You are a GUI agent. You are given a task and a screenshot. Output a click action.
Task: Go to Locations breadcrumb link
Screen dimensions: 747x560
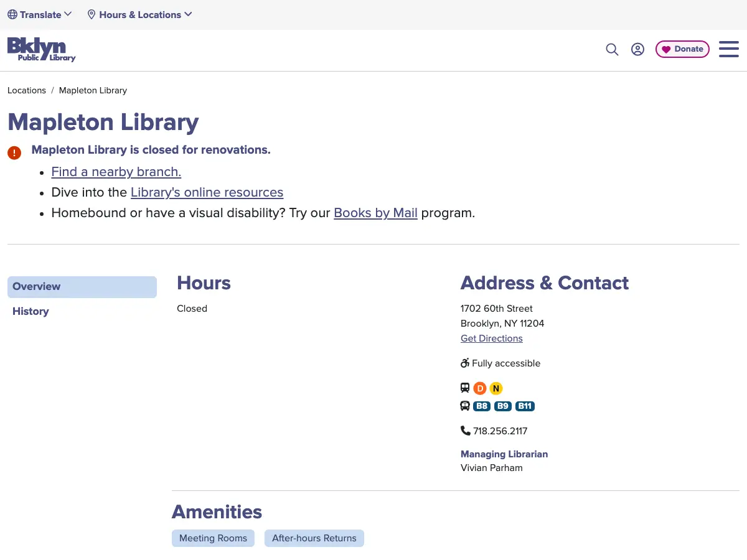(x=27, y=90)
